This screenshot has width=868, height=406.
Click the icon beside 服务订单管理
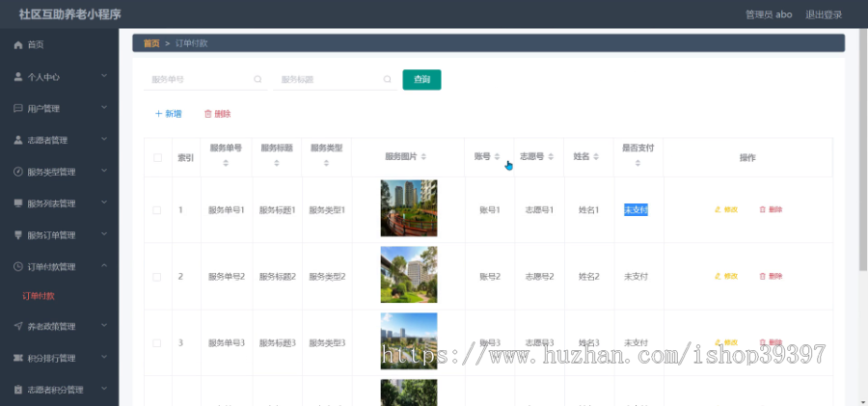pyautogui.click(x=17, y=235)
